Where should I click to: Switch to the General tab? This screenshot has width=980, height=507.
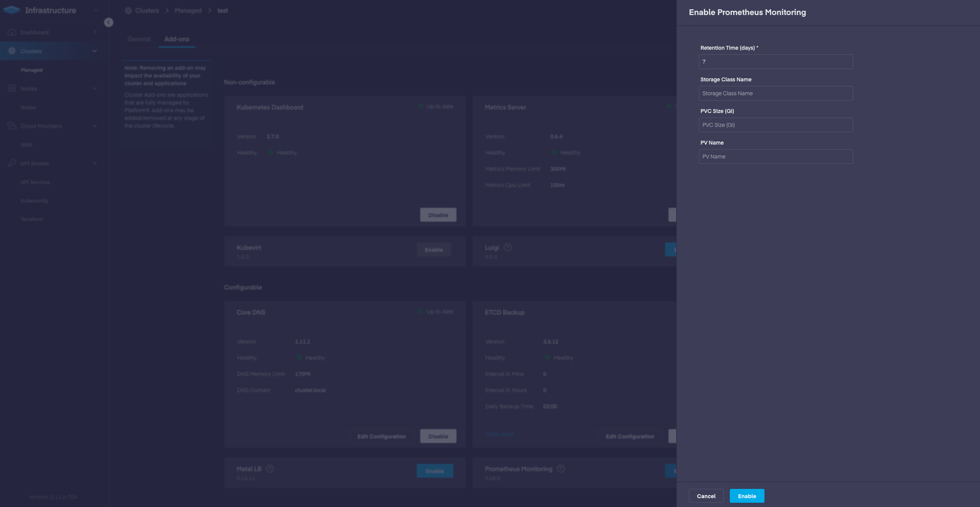coord(139,39)
